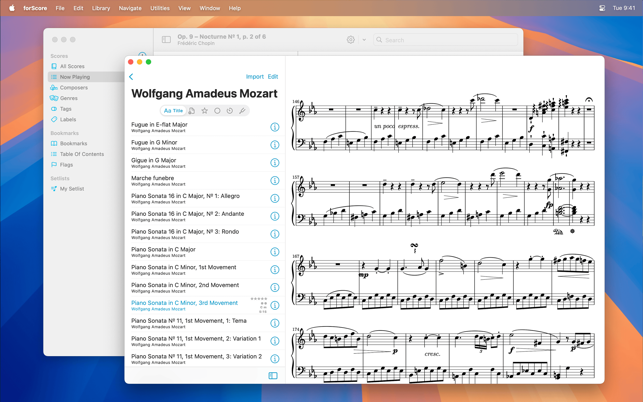Viewport: 643px width, 402px height.
Task: Open the Navigate menu
Action: tap(130, 8)
